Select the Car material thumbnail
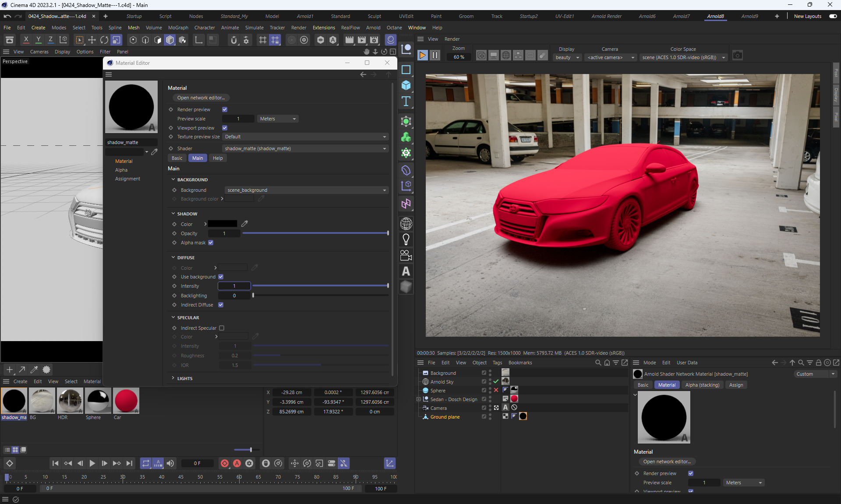The height and width of the screenshot is (504, 841). (126, 401)
